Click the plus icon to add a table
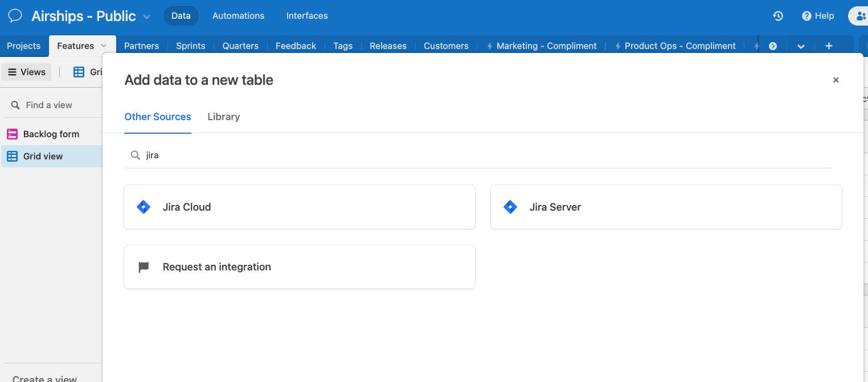 tap(829, 46)
